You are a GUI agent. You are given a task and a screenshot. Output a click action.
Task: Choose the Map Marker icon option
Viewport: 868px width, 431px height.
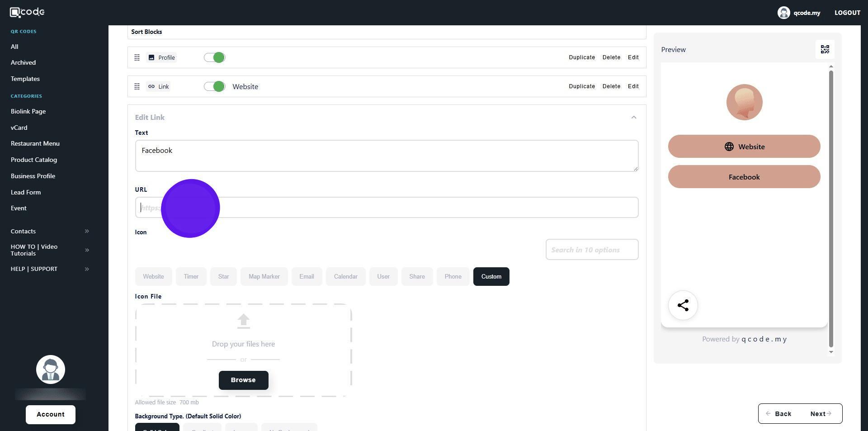(x=264, y=277)
